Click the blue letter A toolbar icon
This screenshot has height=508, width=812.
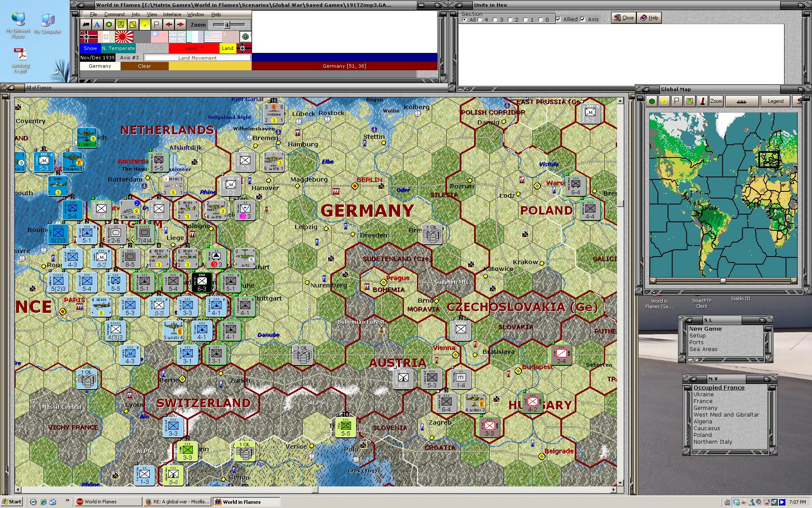pyautogui.click(x=97, y=25)
